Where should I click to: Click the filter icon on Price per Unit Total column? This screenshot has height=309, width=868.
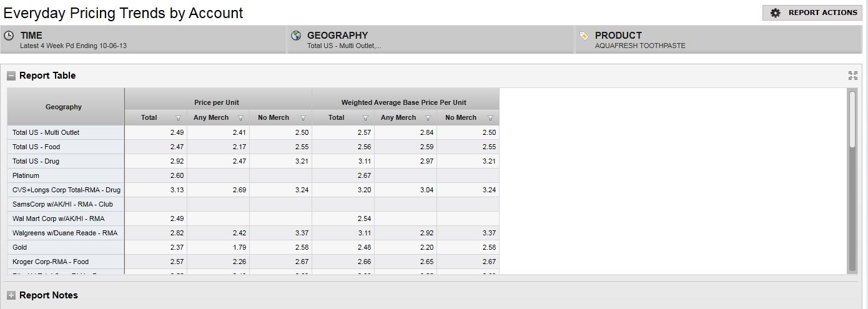[178, 118]
